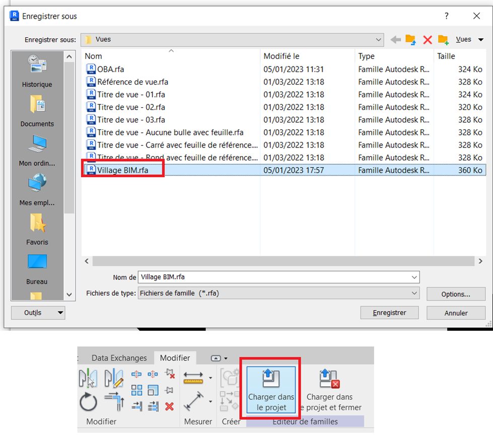Activate the Rotate tool in ribbon
Screen dimensions: 493x448
(88, 402)
